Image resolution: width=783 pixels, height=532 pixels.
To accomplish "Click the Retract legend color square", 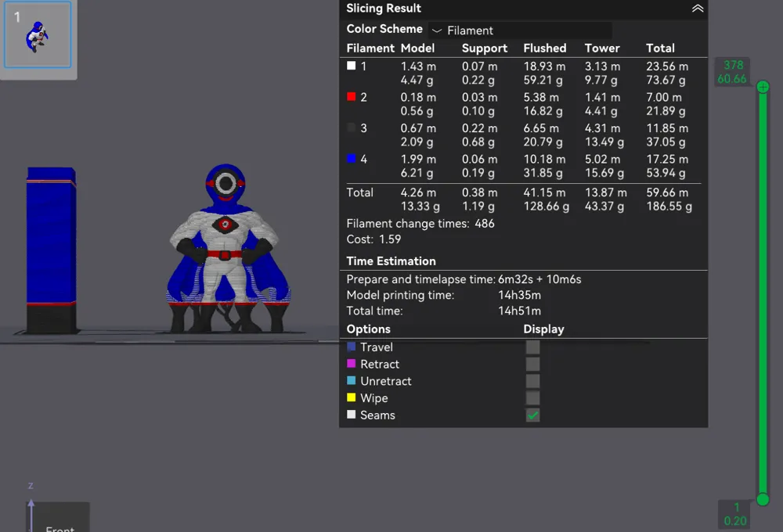I will [351, 363].
